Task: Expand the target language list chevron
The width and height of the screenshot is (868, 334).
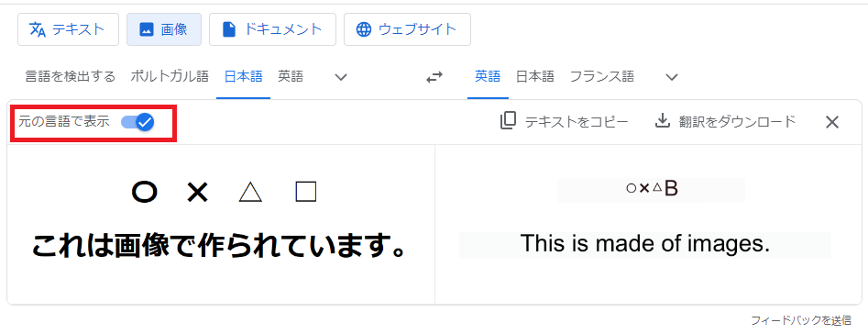Action: click(672, 77)
